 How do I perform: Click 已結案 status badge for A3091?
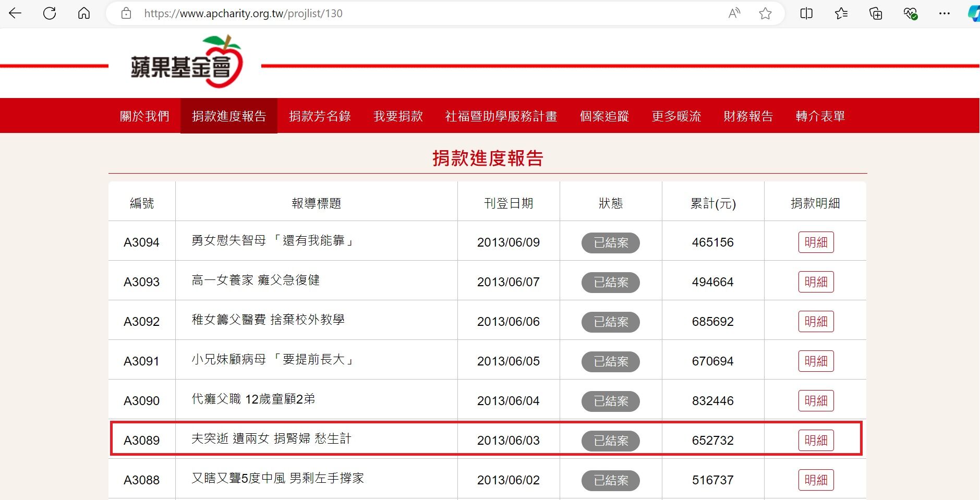click(x=611, y=362)
